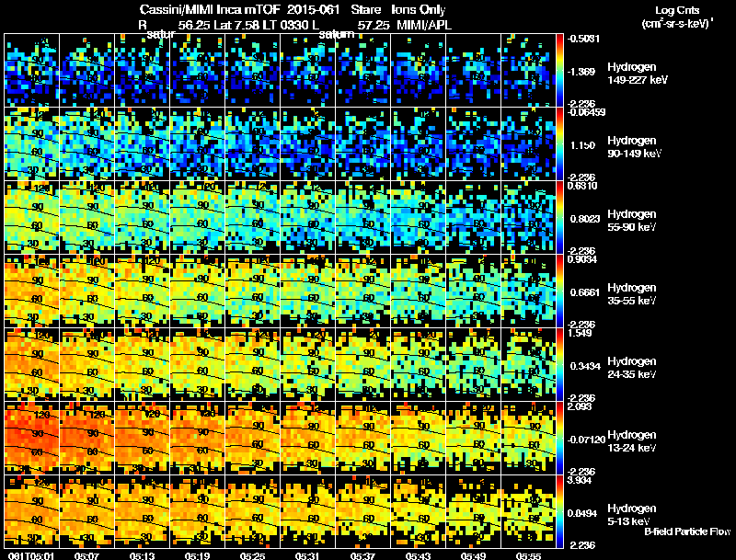Open the 149-227 keV panel at 05:55

click(528, 71)
